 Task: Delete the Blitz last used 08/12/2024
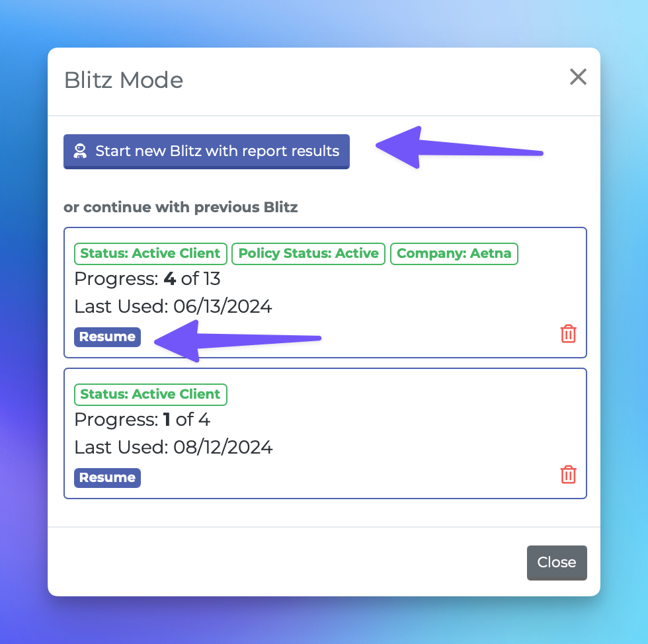[568, 474]
